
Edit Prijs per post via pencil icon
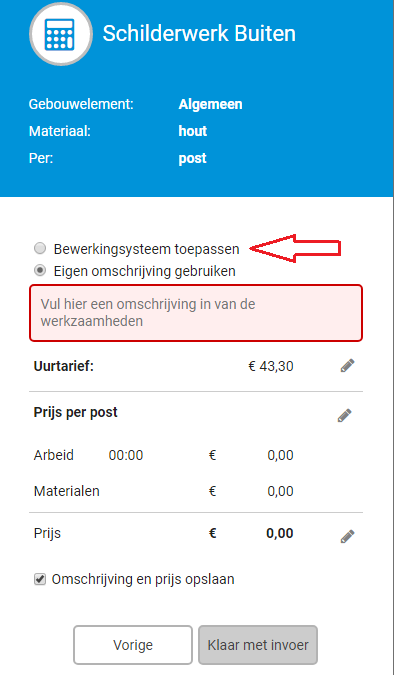pyautogui.click(x=344, y=416)
